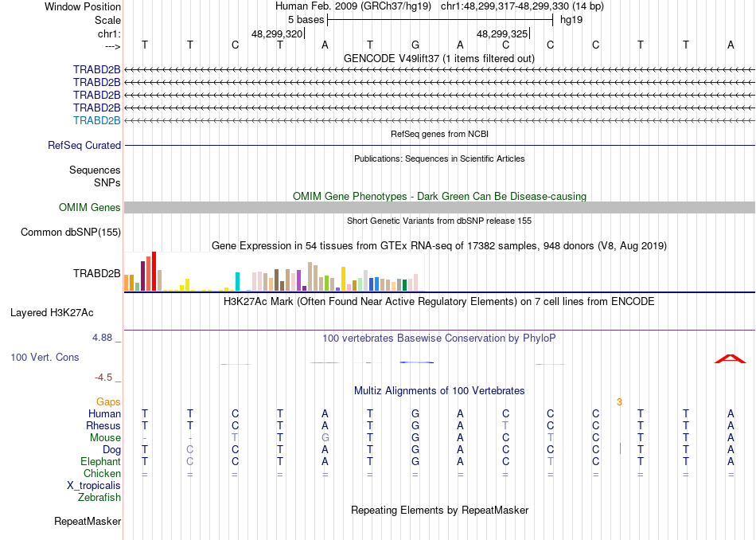Click the Rhesus alignment row label
Viewport: 756px width, 540px height.
tap(103, 425)
